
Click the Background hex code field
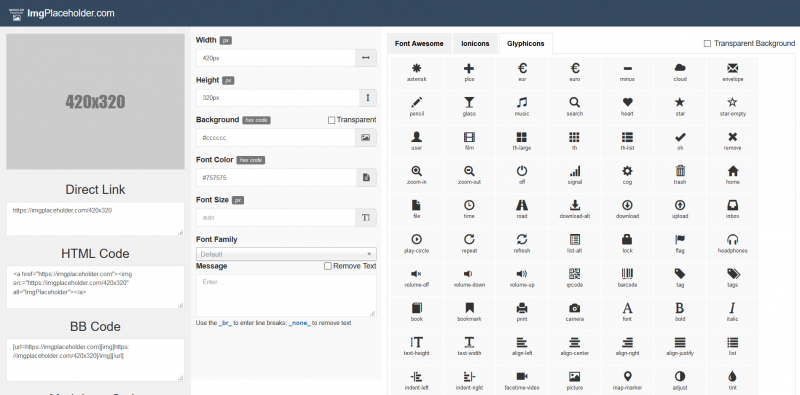(276, 138)
